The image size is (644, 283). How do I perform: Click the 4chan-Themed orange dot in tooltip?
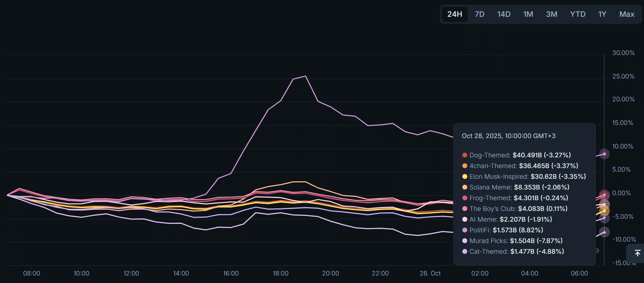[465, 166]
